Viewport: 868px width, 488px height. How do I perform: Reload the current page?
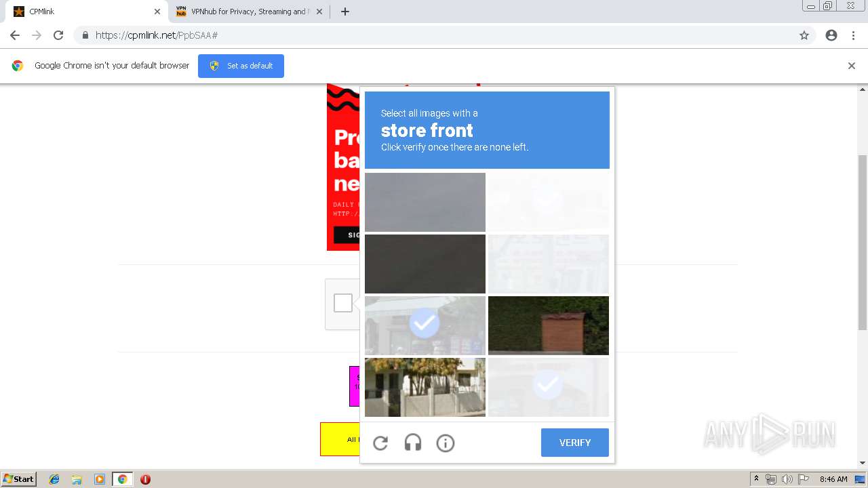tap(58, 35)
